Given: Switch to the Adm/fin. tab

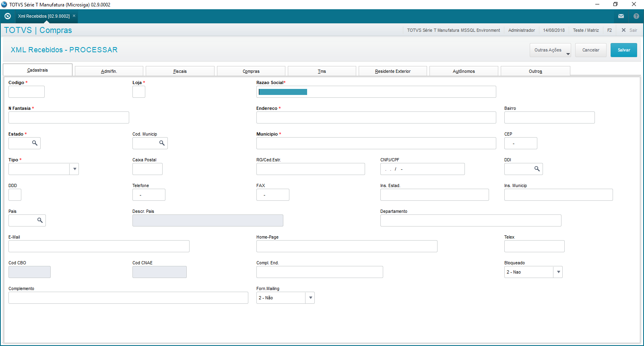Looking at the screenshot, I should click(x=109, y=71).
